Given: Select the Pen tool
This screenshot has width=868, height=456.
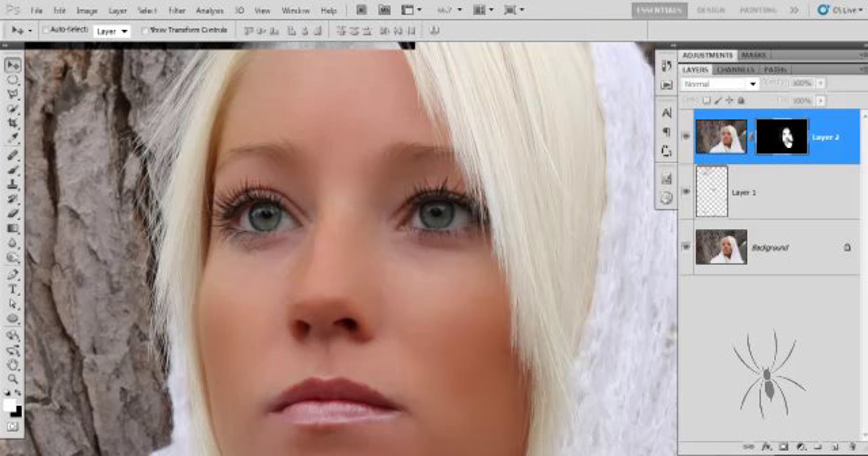Looking at the screenshot, I should (13, 274).
